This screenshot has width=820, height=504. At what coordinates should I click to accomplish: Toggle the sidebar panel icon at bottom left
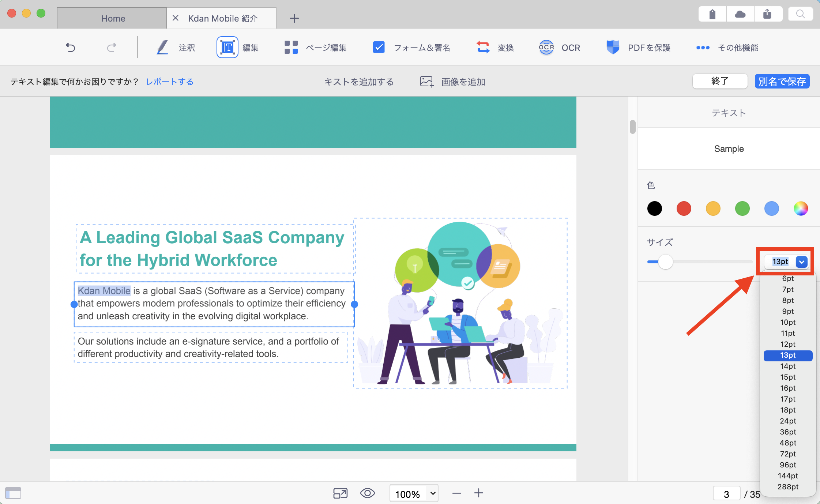tap(13, 493)
